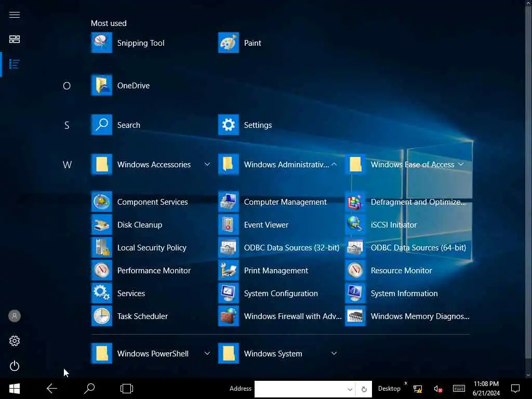Open taskbar Search magnifier
The image size is (532, 399).
point(89,389)
